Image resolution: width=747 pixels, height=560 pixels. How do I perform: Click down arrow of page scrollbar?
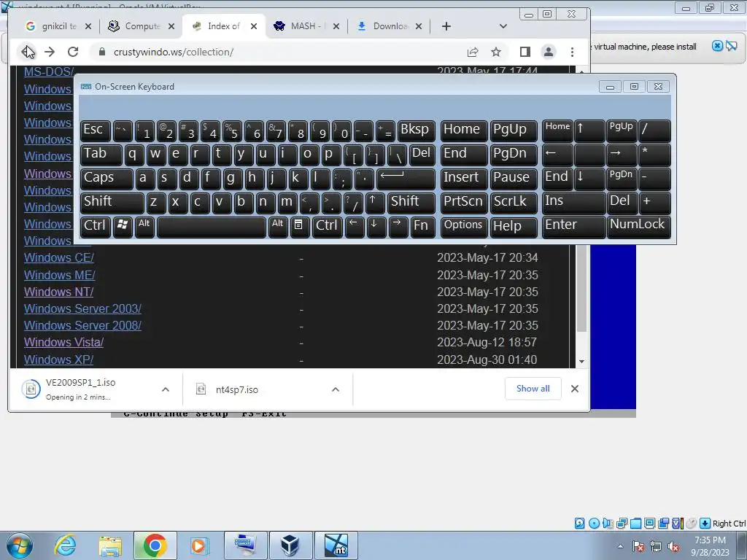(x=581, y=362)
